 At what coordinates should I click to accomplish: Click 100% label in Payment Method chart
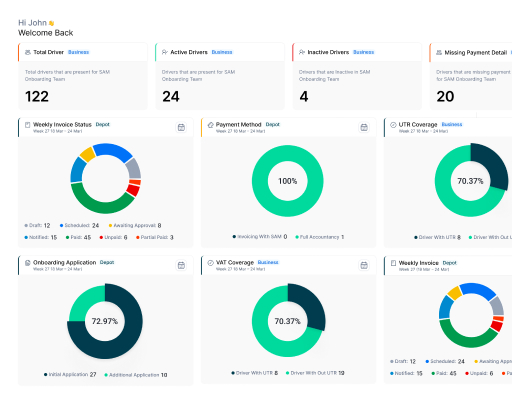coord(288,181)
